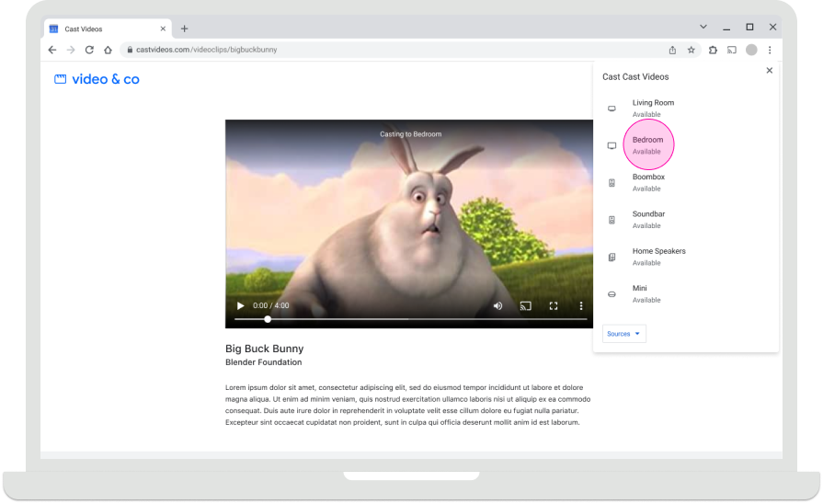Open the browser extensions puzzle icon

(x=712, y=50)
